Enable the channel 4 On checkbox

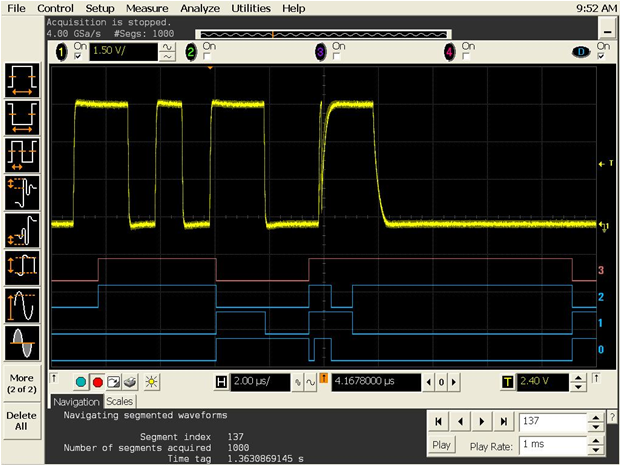click(467, 57)
